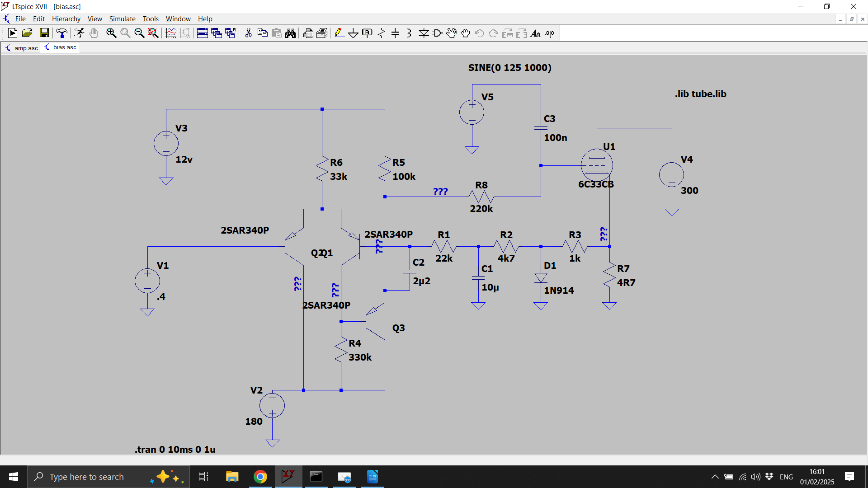This screenshot has height=488, width=868.
Task: Open the Tools menu
Action: point(151,19)
